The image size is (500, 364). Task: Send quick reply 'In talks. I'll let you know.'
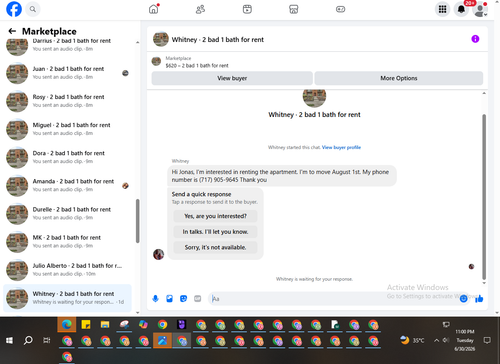pos(215,232)
